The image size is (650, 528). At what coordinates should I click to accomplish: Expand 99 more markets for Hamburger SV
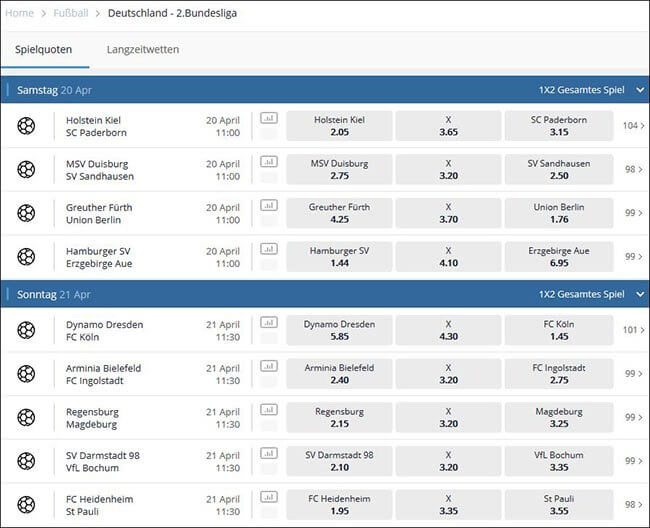[634, 257]
